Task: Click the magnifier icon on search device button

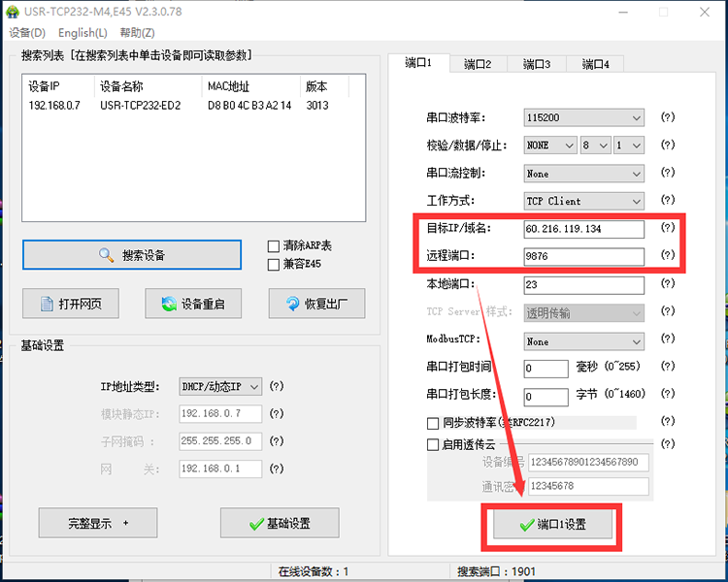Action: 107,255
